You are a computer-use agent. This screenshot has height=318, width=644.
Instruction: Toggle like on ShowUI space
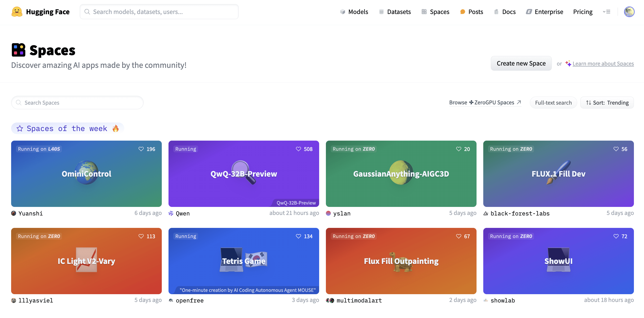coord(616,236)
